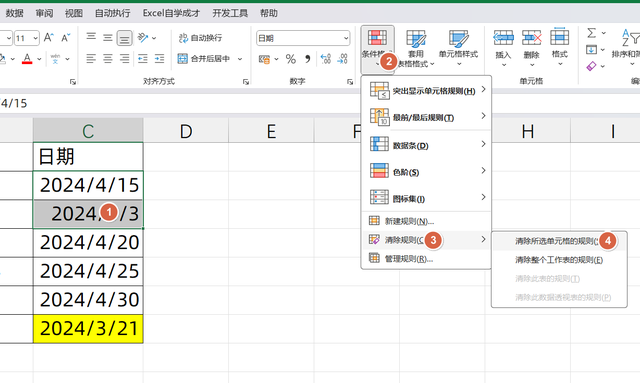Screen dimensions: 640x383
Task: Open the 色阶 color scales submenu
Action: 426,171
